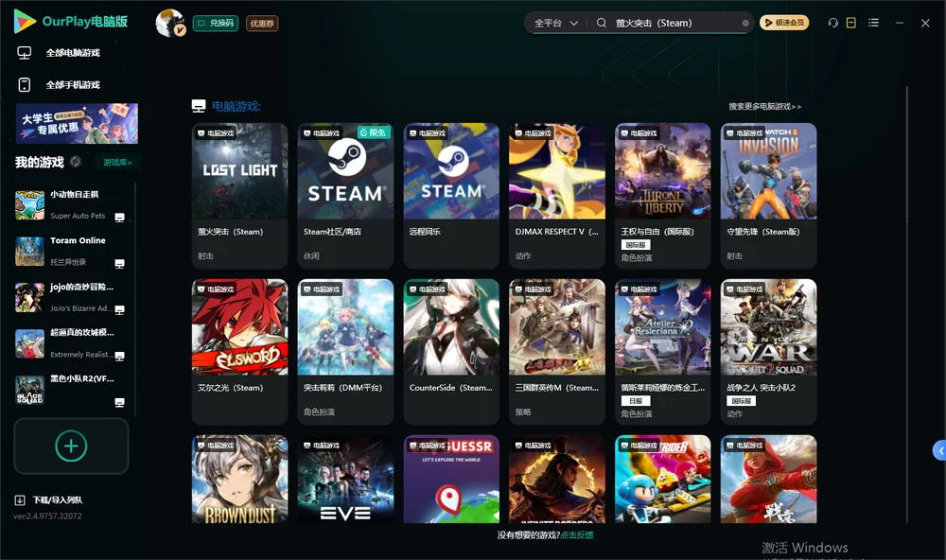Open the user avatar profile
The height and width of the screenshot is (560, 946).
pyautogui.click(x=170, y=23)
